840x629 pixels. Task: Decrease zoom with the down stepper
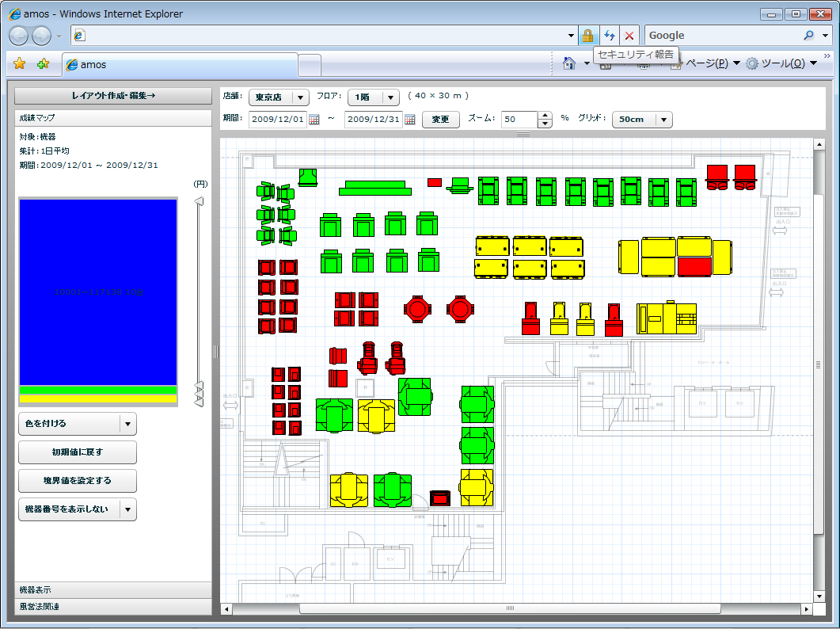544,124
